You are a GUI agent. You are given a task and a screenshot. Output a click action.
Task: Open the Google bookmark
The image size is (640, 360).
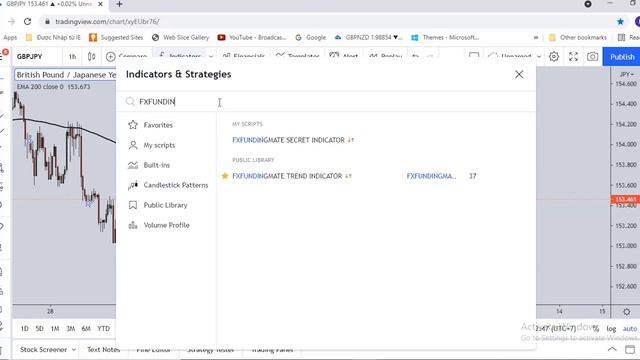[311, 38]
